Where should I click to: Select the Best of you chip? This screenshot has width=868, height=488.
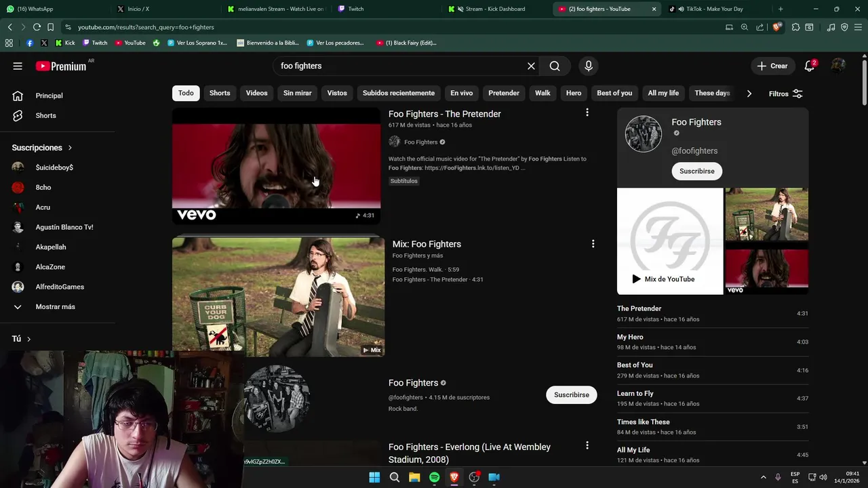pyautogui.click(x=614, y=93)
